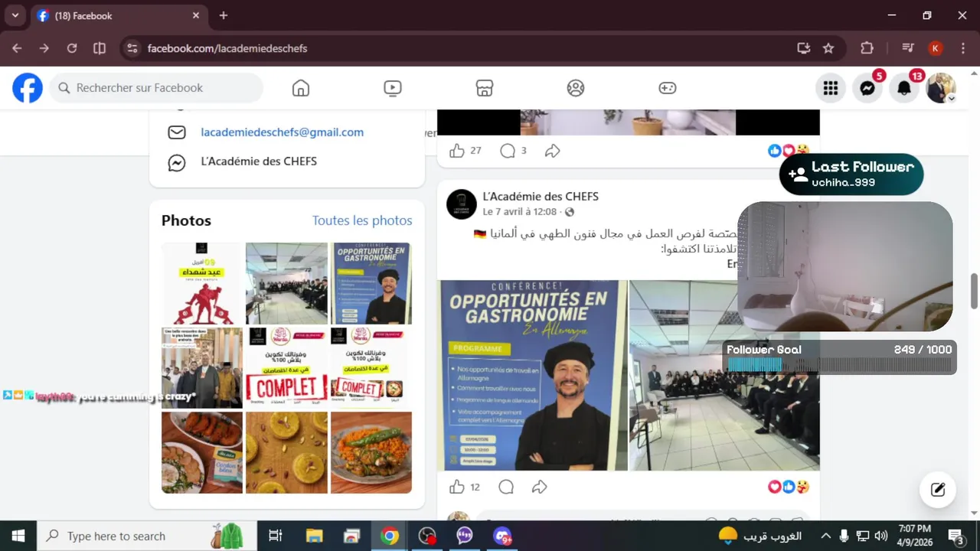Open a new browser tab
980x551 pixels.
click(x=224, y=15)
